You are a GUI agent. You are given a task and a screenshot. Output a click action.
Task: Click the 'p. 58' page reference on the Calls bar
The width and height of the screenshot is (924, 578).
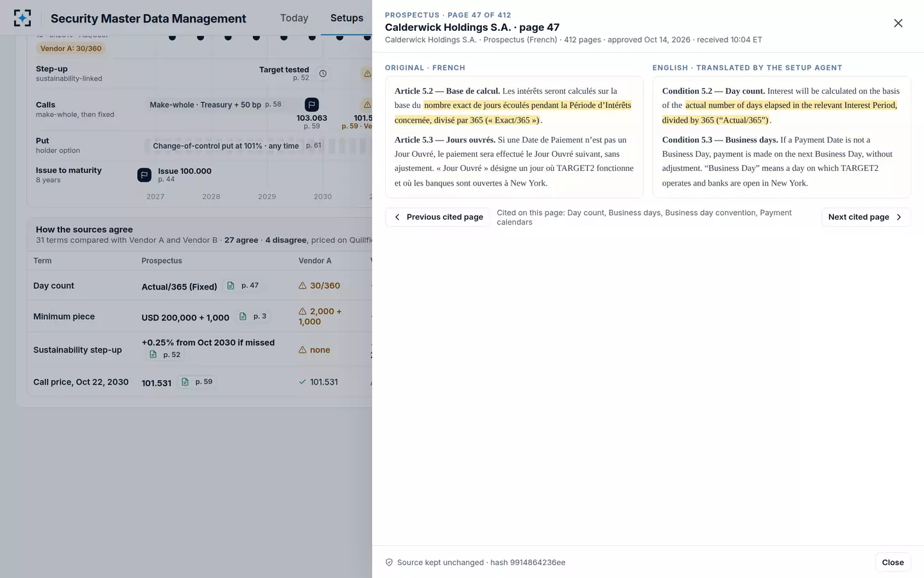pyautogui.click(x=273, y=104)
